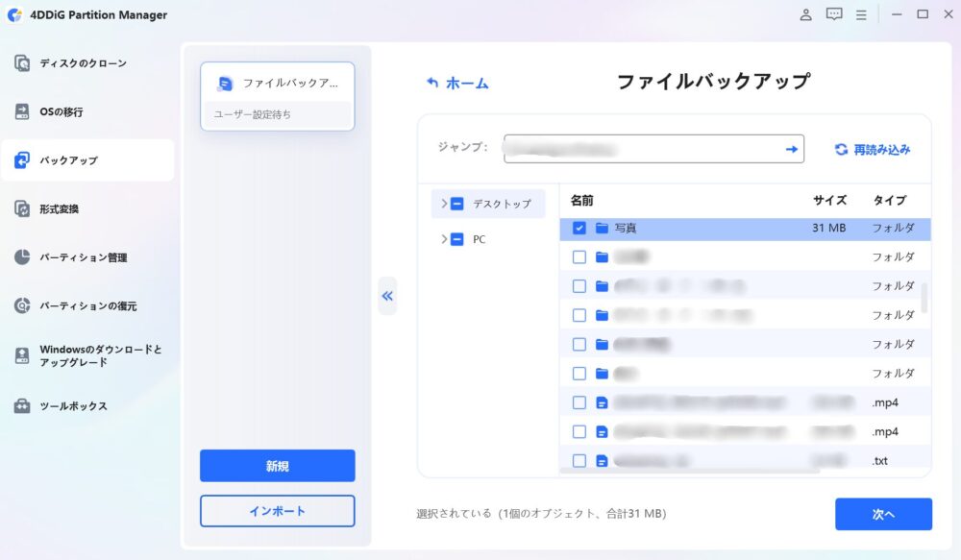This screenshot has height=560, width=961.
Task: Check the .txt file checkbox
Action: [579, 461]
